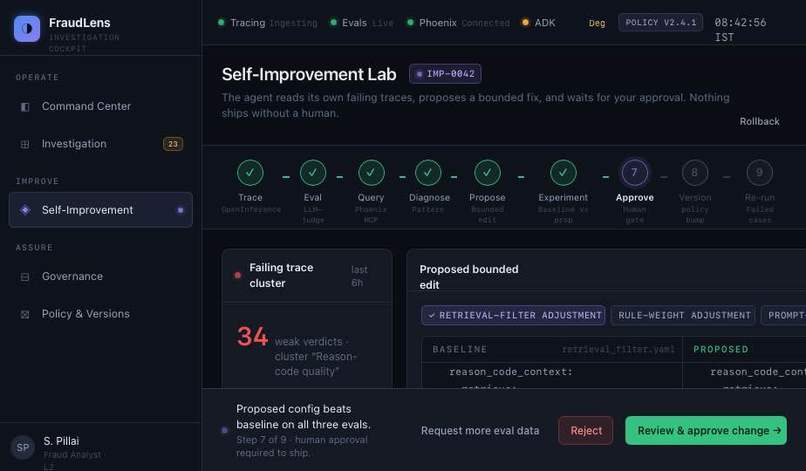
Task: Select the PROMPT tab at the edge
Action: pos(783,315)
